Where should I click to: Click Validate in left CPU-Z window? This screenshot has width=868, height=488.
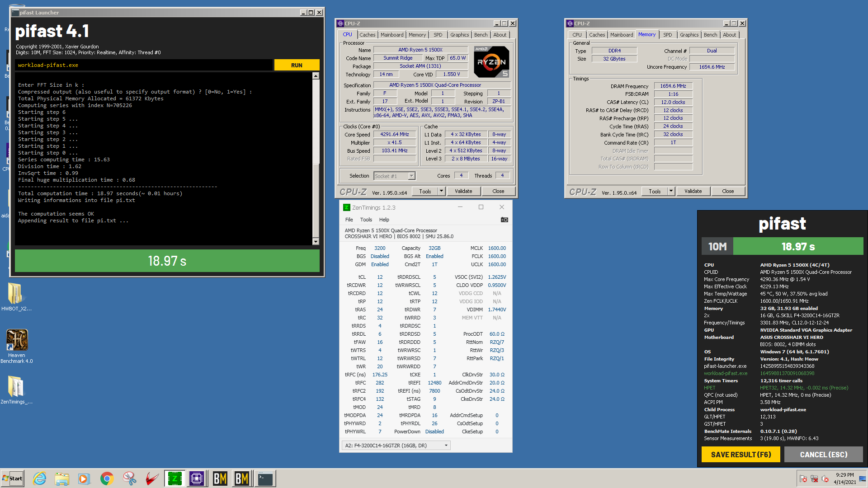click(463, 192)
